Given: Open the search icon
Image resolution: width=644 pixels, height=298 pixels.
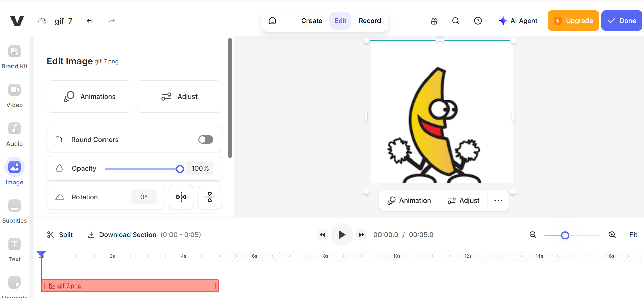Looking at the screenshot, I should click(x=456, y=21).
